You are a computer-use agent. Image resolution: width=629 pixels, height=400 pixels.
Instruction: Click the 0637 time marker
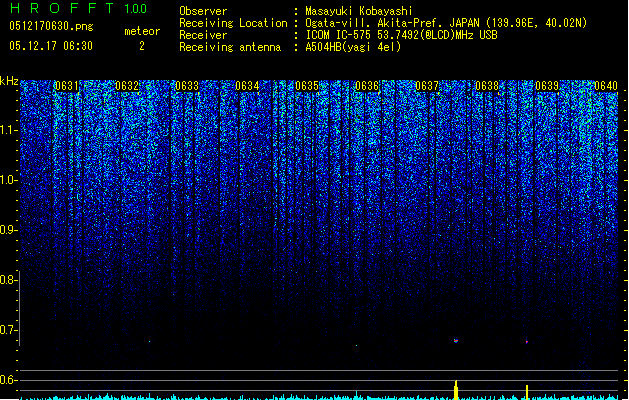tap(427, 86)
